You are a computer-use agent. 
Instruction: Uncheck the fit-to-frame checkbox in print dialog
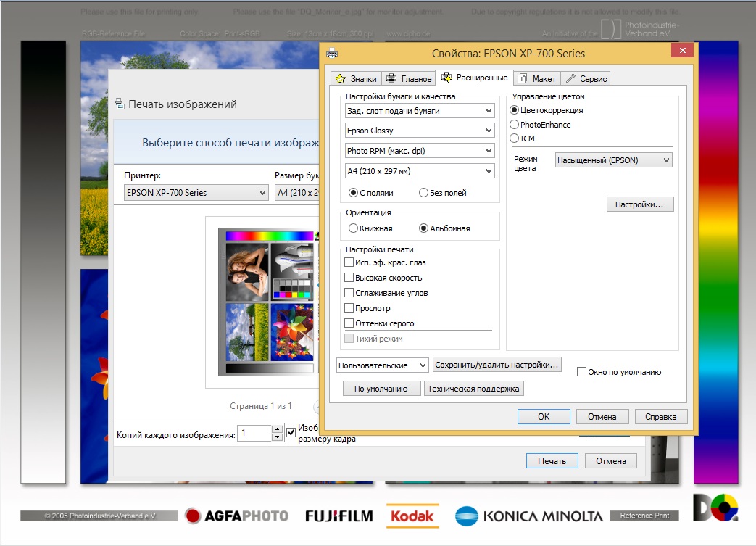(x=291, y=433)
